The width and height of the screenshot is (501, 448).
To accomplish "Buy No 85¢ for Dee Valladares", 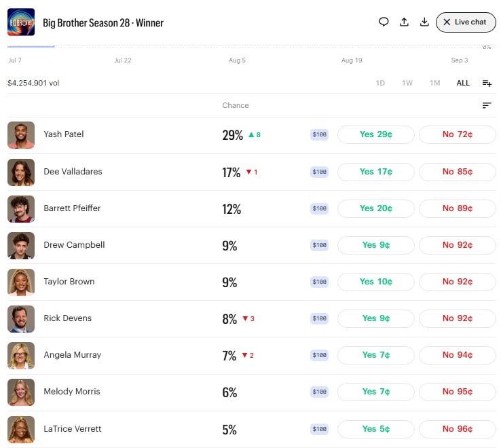I will (x=458, y=172).
